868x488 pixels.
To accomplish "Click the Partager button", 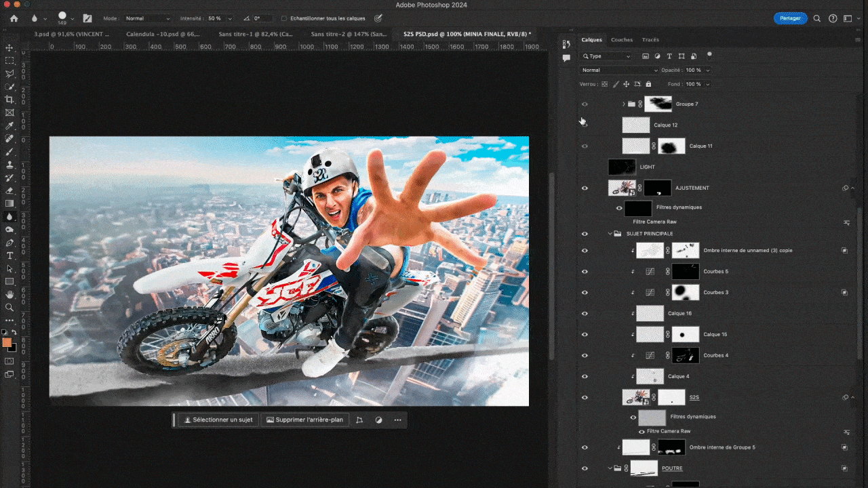I will [790, 18].
